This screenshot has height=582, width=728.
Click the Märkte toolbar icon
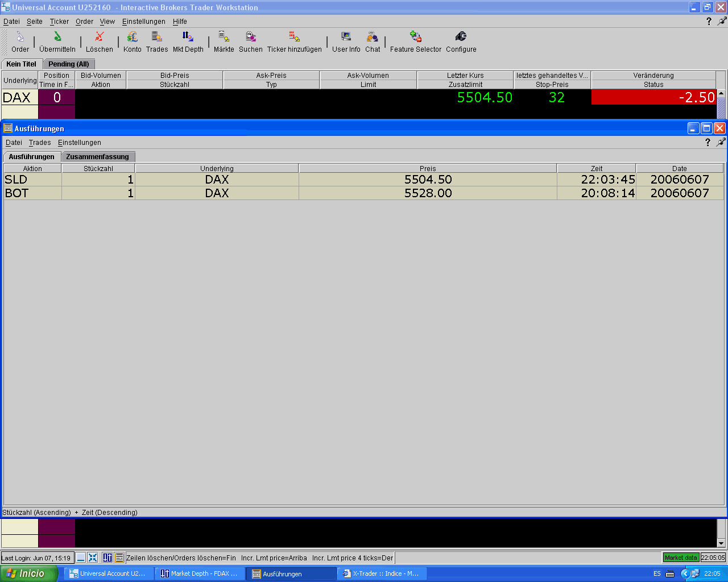click(x=224, y=42)
